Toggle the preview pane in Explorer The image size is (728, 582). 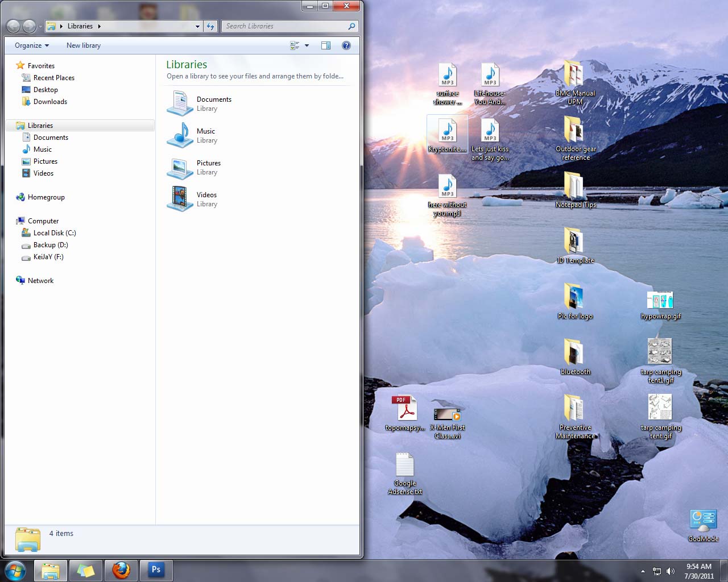pyautogui.click(x=326, y=45)
